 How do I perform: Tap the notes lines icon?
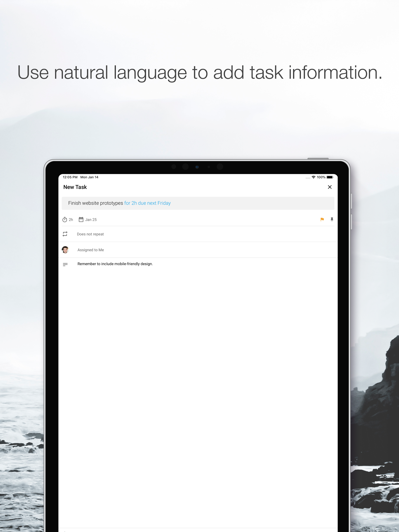[x=65, y=264]
